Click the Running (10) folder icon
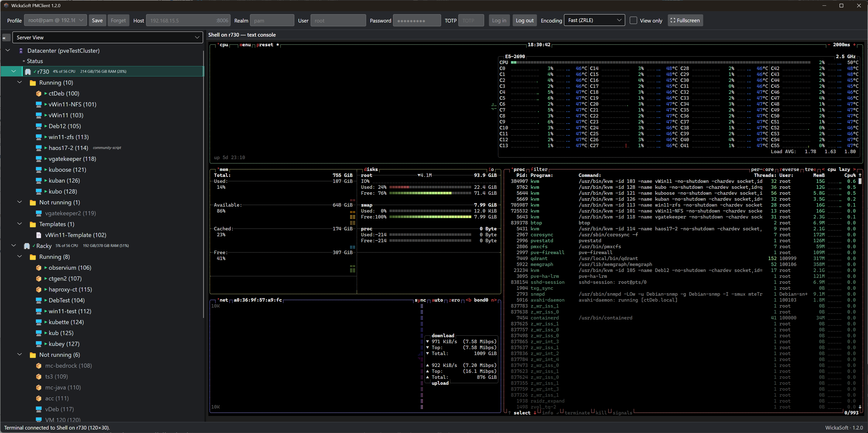 coord(33,83)
